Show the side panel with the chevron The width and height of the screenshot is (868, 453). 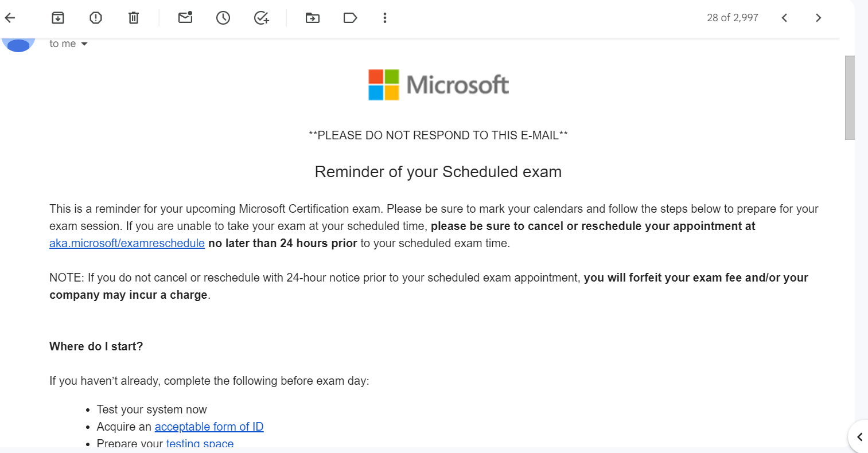click(859, 437)
